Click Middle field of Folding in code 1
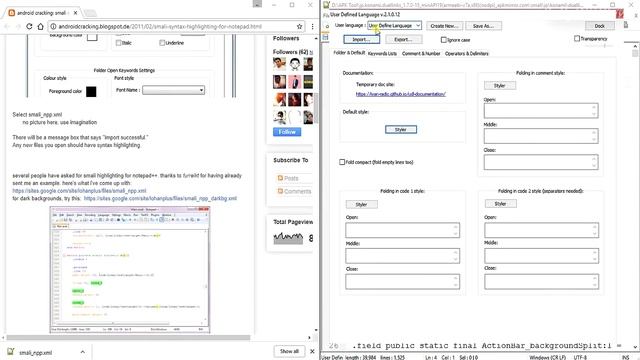 pos(402,256)
